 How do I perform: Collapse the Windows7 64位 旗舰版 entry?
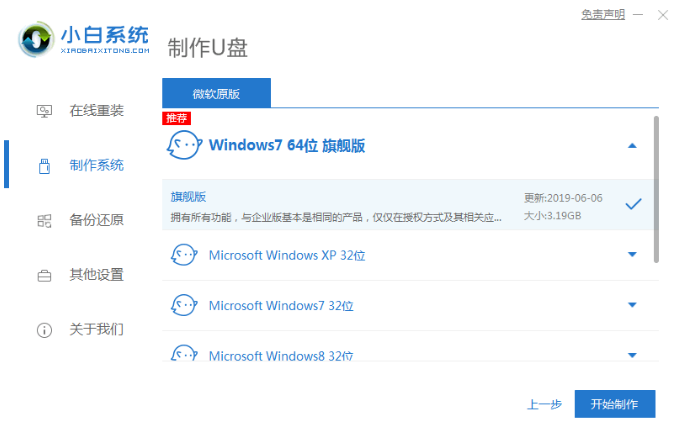click(x=632, y=146)
